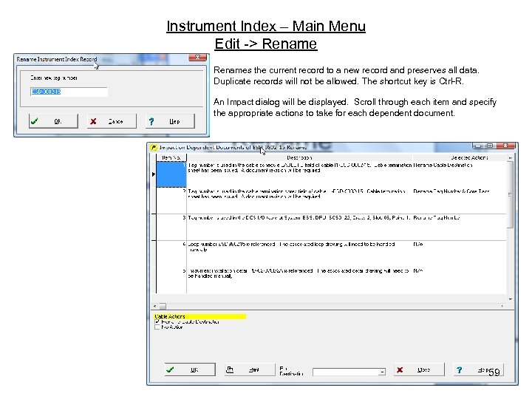Close the Rename Instrument Index Record dialog

point(197,58)
